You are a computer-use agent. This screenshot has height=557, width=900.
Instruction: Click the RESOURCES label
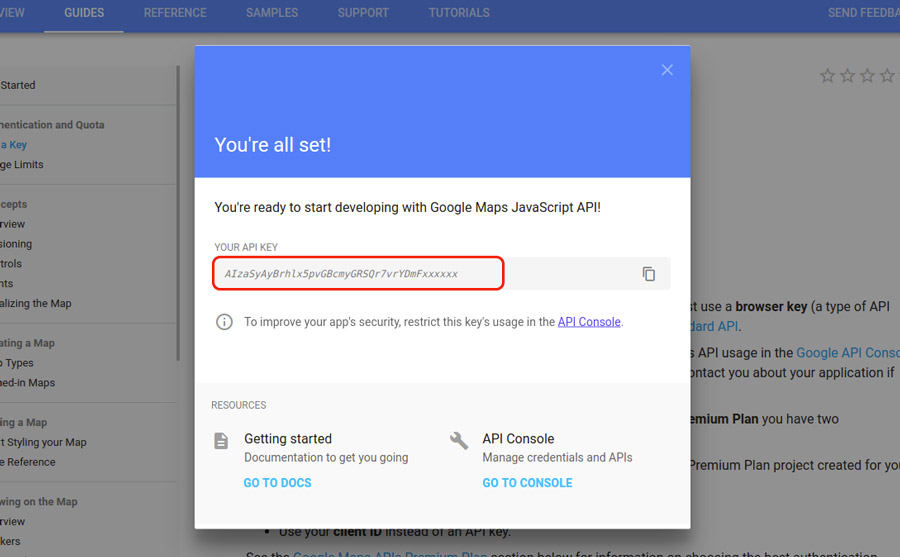238,405
